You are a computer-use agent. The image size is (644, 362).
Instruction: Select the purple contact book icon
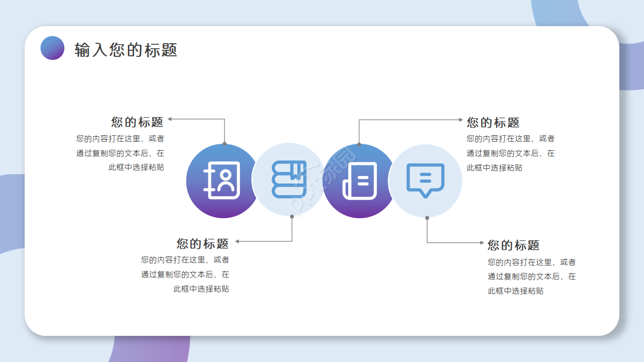point(221,180)
